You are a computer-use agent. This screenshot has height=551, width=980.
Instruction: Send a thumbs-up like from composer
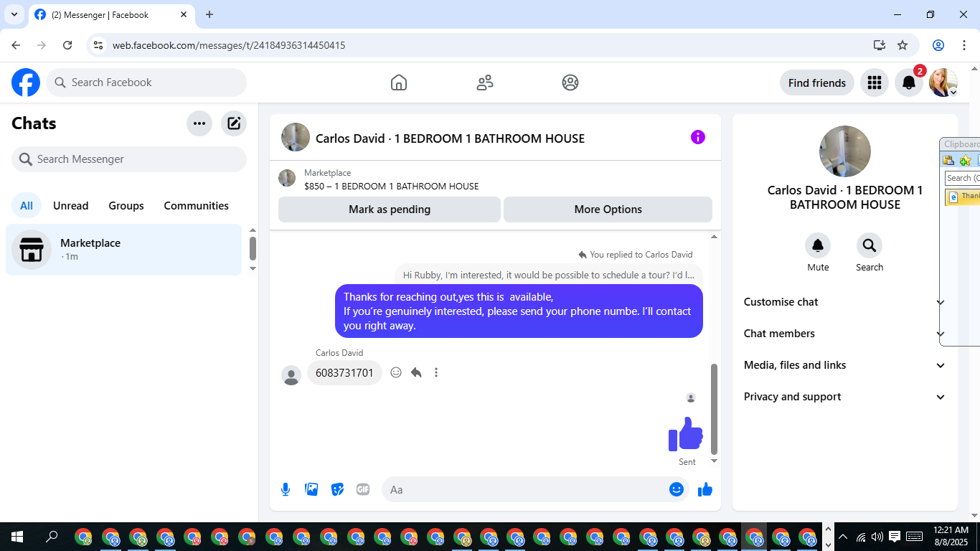click(x=705, y=489)
